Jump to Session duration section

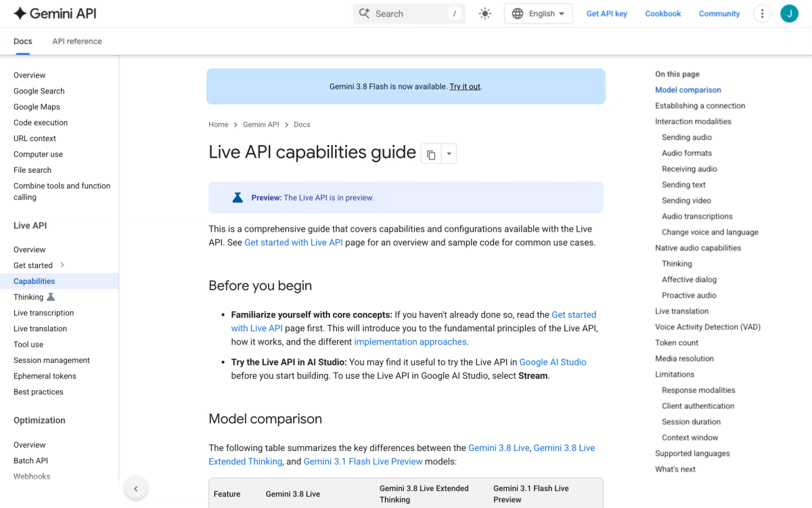(x=691, y=422)
